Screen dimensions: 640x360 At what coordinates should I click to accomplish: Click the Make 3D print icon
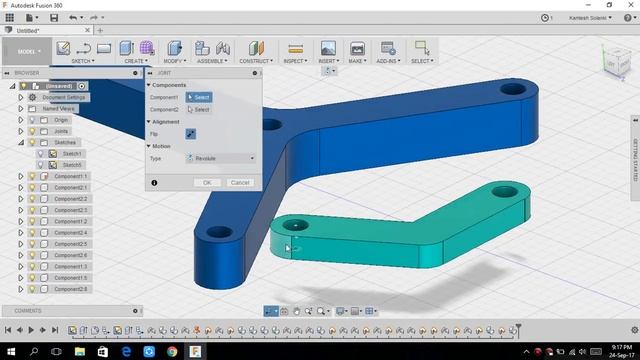(x=357, y=48)
